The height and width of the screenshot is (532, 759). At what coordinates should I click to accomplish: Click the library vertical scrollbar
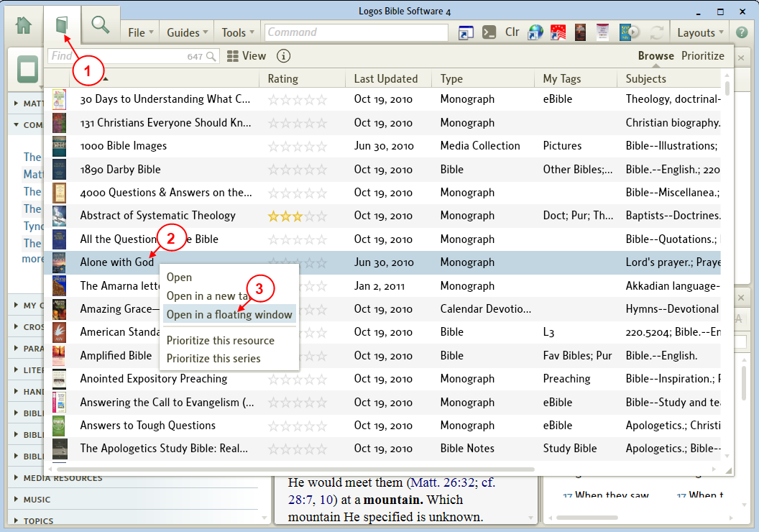coord(727,87)
